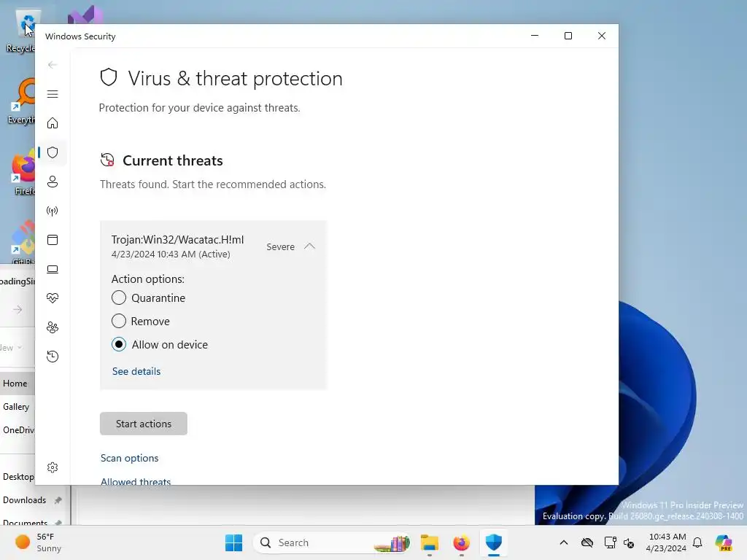Click the display/network tray icon
This screenshot has height=560, width=747.
(610, 542)
